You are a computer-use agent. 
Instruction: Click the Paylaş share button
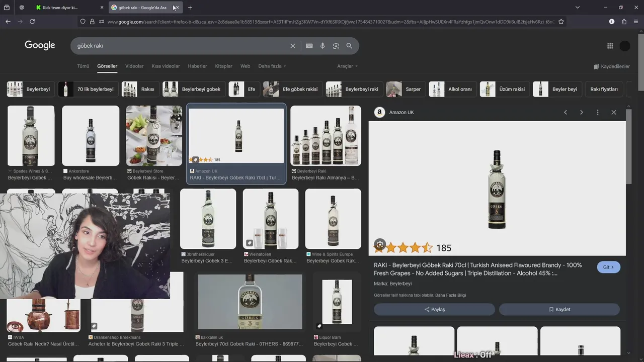click(x=434, y=309)
